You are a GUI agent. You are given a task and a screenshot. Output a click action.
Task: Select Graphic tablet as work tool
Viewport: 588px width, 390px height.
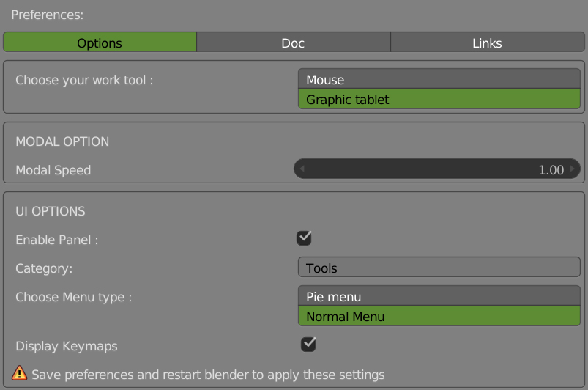click(439, 99)
